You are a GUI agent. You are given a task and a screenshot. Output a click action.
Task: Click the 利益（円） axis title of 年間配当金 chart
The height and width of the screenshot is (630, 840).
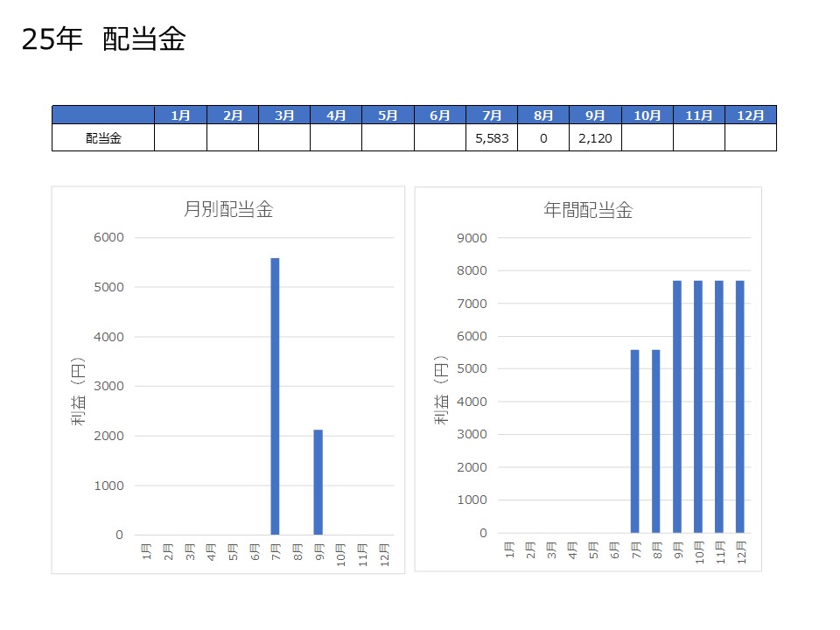tap(442, 389)
